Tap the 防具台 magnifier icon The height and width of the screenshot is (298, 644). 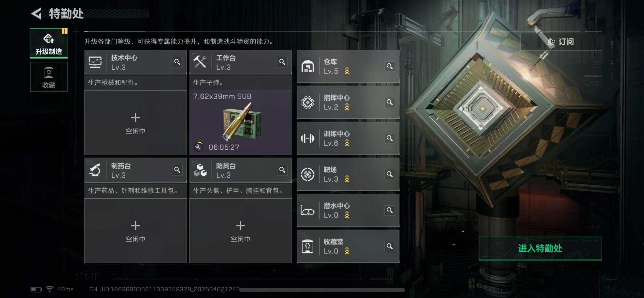click(x=282, y=170)
